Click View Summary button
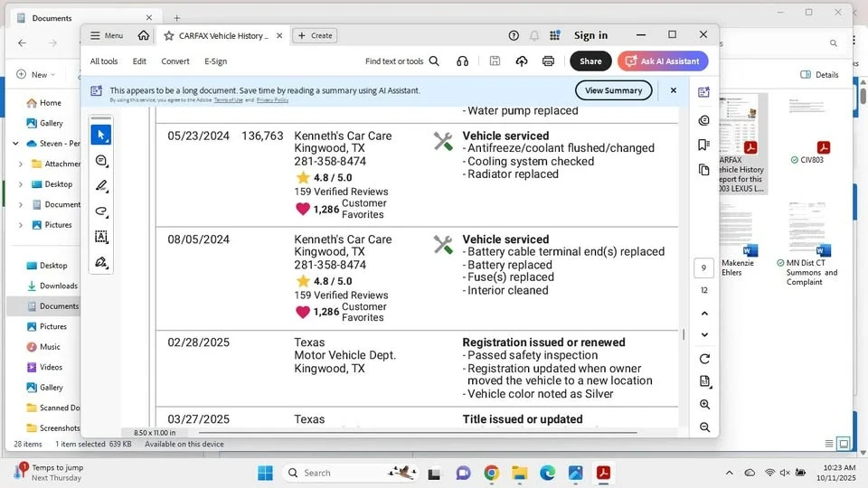Image resolution: width=868 pixels, height=488 pixels. (x=613, y=90)
